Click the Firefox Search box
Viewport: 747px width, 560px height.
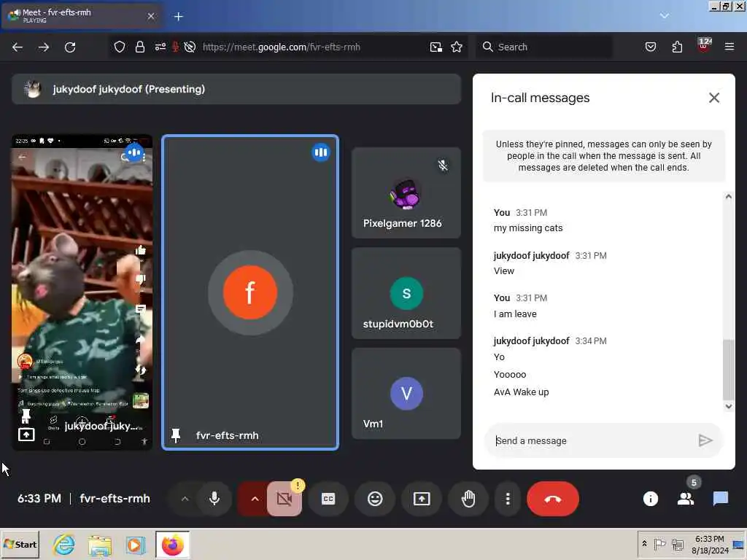click(544, 47)
